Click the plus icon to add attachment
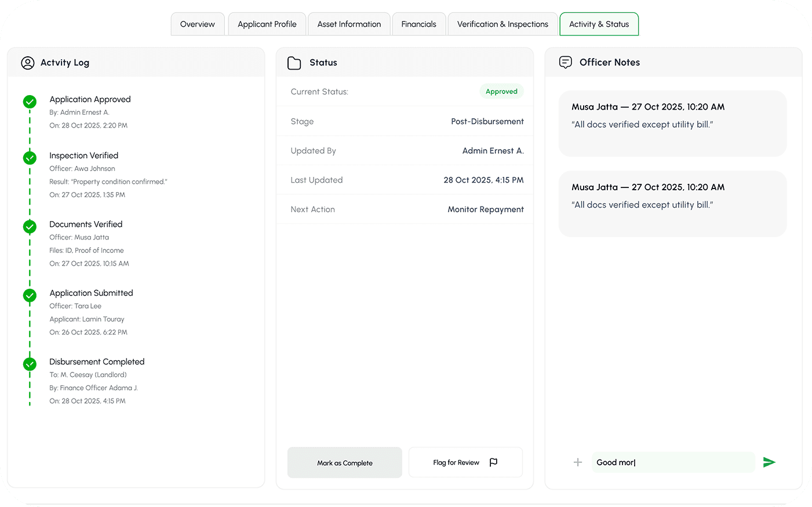The height and width of the screenshot is (507, 812). tap(578, 462)
